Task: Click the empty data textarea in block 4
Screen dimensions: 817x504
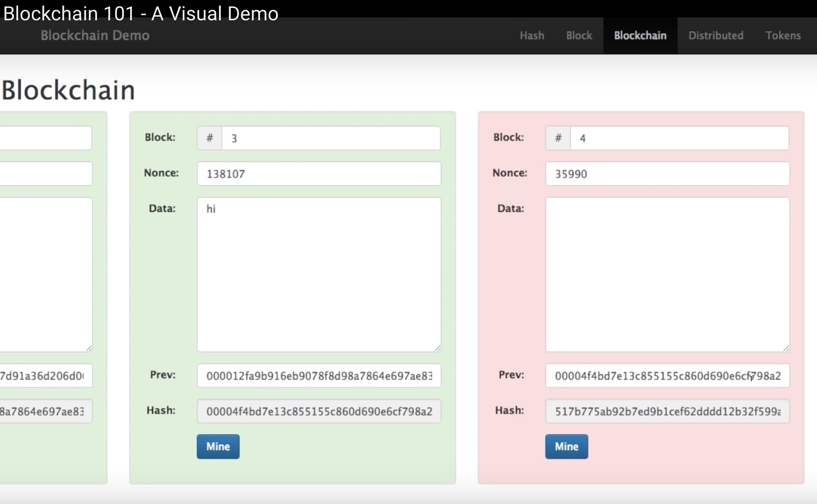Action: coord(667,274)
